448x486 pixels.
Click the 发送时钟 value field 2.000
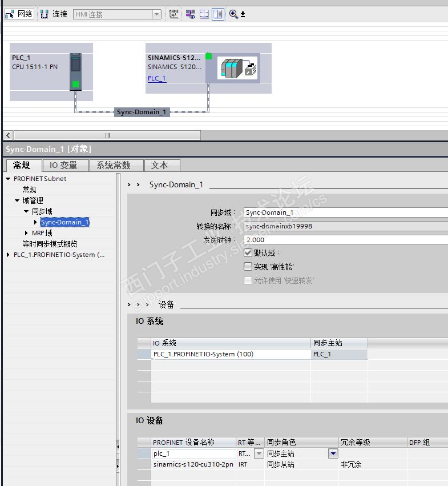(346, 240)
